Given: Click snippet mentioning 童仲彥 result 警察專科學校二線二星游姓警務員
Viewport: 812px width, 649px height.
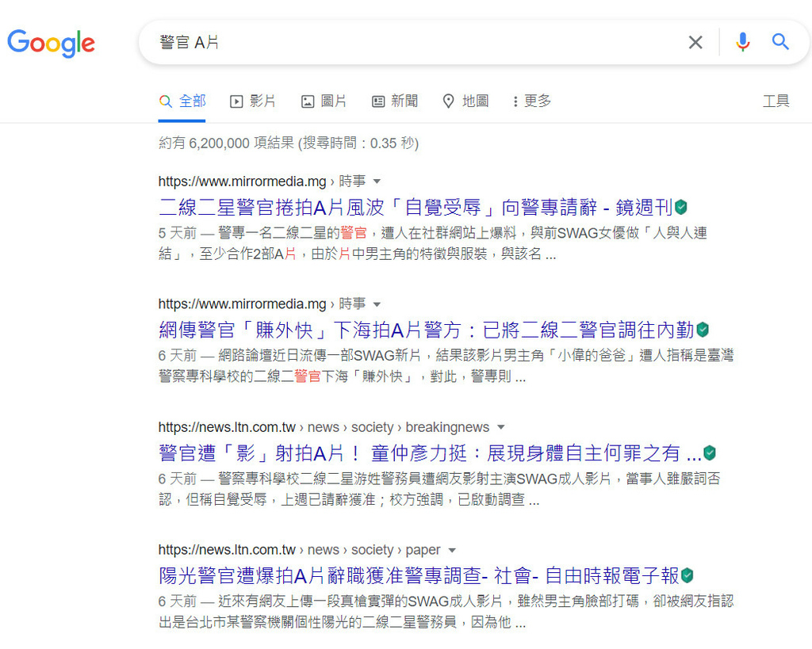Looking at the screenshot, I should tap(439, 489).
